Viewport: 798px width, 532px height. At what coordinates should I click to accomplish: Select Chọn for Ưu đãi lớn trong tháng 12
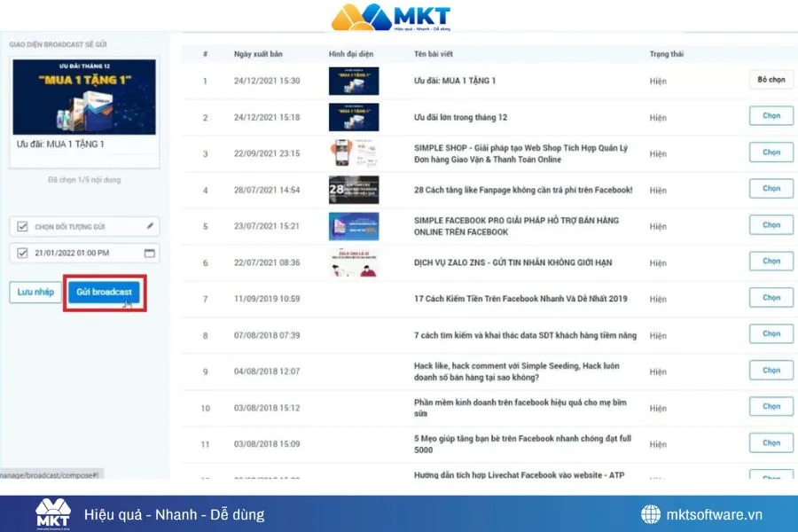click(771, 115)
